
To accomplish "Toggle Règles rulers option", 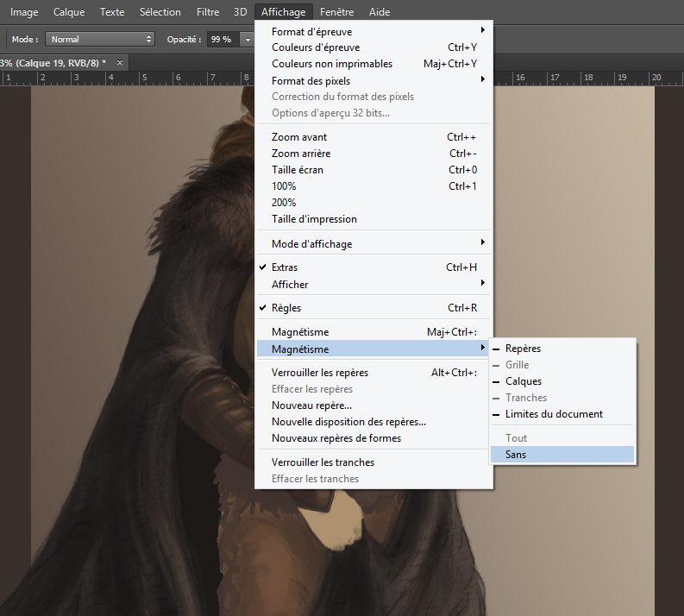I will point(286,308).
